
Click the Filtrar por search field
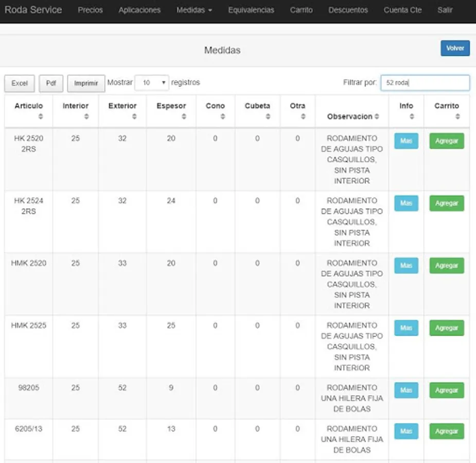coord(425,83)
